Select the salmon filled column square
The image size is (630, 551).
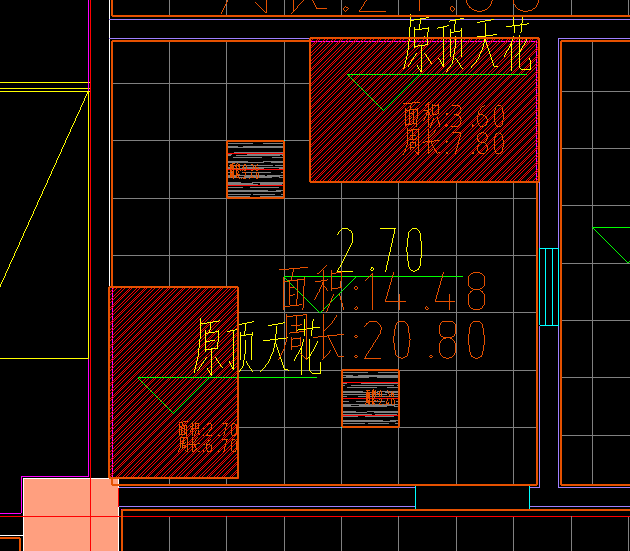point(71,514)
